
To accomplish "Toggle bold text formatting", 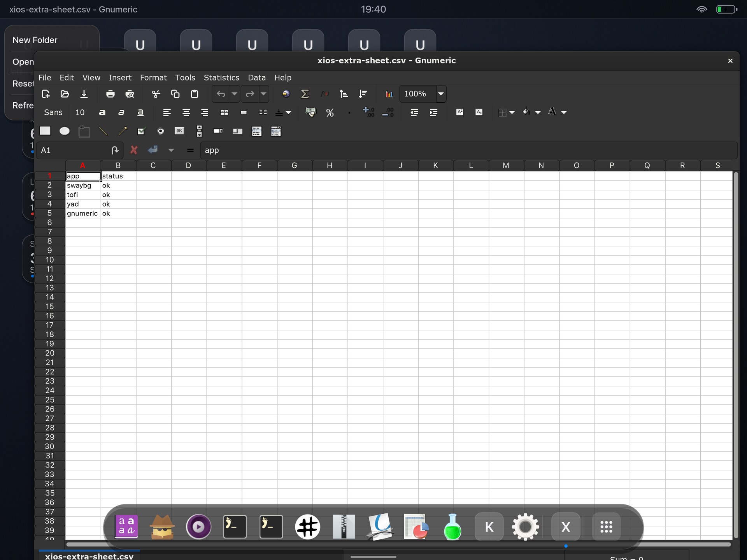I will click(102, 112).
